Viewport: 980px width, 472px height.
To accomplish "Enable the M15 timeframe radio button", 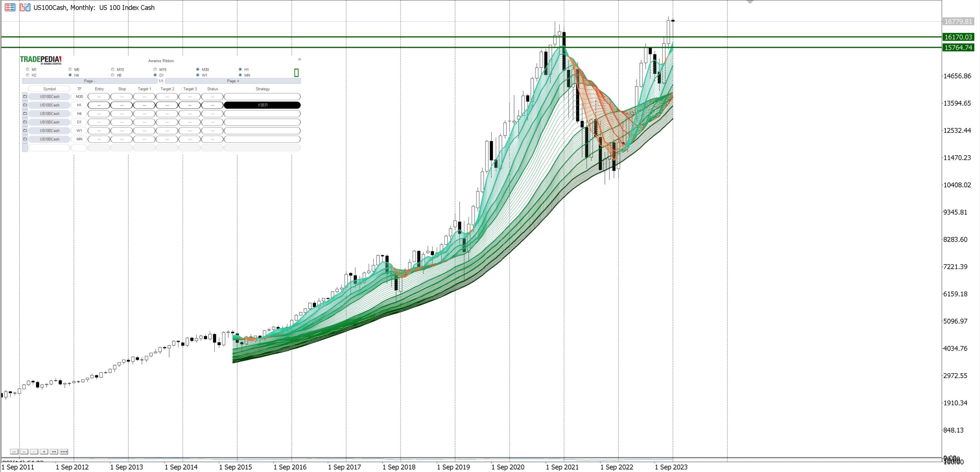I will 155,69.
